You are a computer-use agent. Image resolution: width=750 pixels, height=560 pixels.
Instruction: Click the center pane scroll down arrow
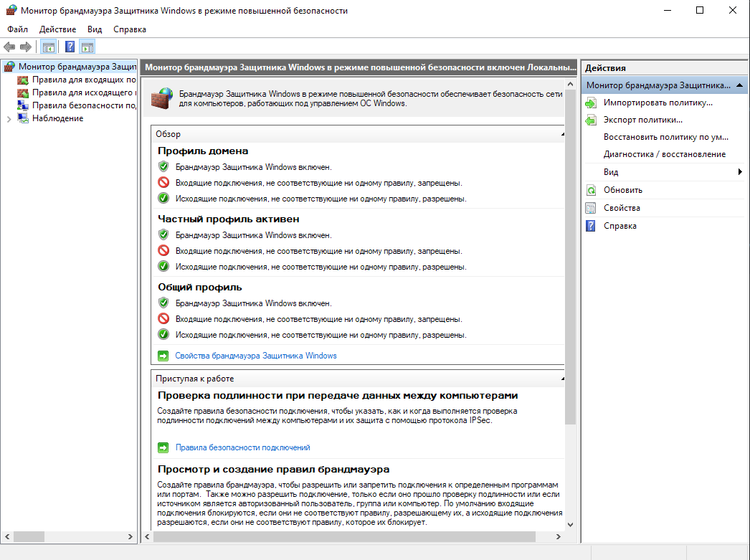tap(570, 525)
